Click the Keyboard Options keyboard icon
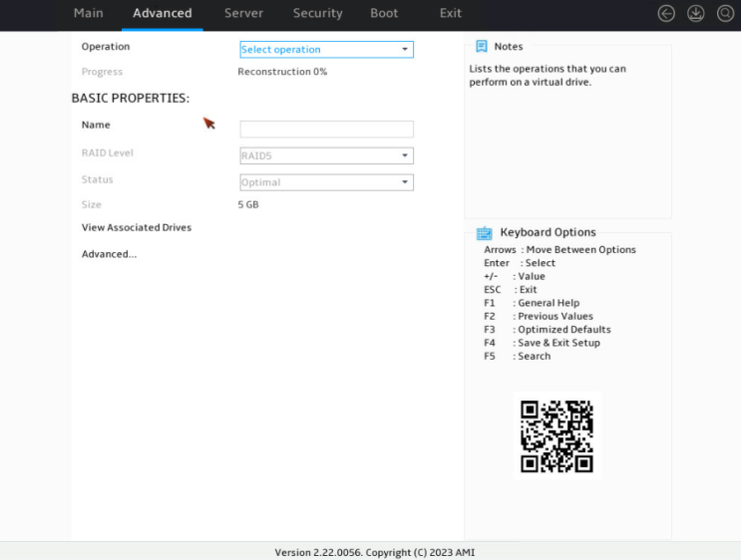 (x=484, y=233)
